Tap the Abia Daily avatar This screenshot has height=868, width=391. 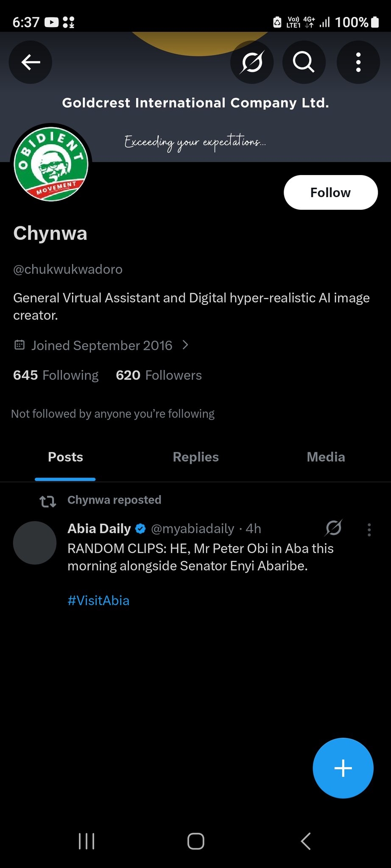pyautogui.click(x=35, y=542)
